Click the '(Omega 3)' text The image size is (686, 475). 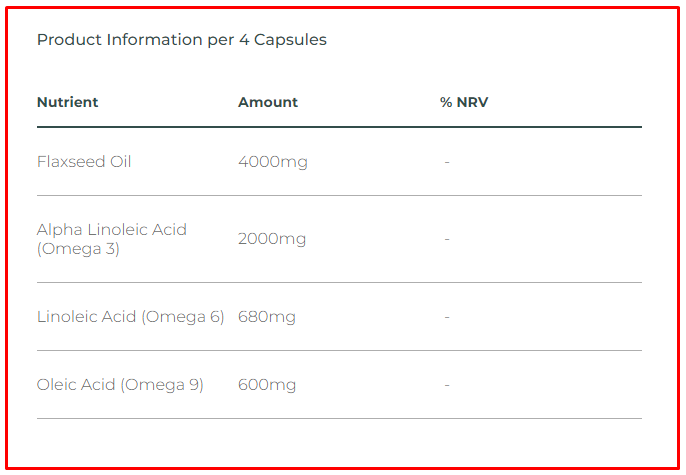coord(78,249)
